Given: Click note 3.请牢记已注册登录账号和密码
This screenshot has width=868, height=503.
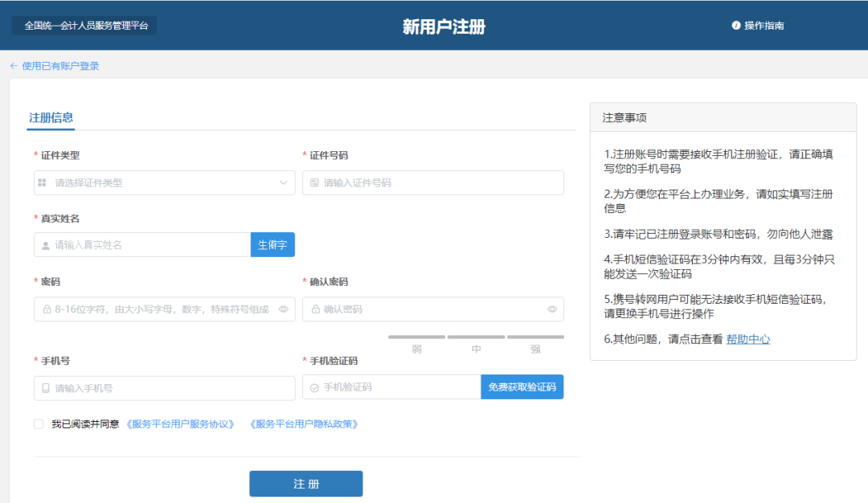Looking at the screenshot, I should tap(718, 234).
